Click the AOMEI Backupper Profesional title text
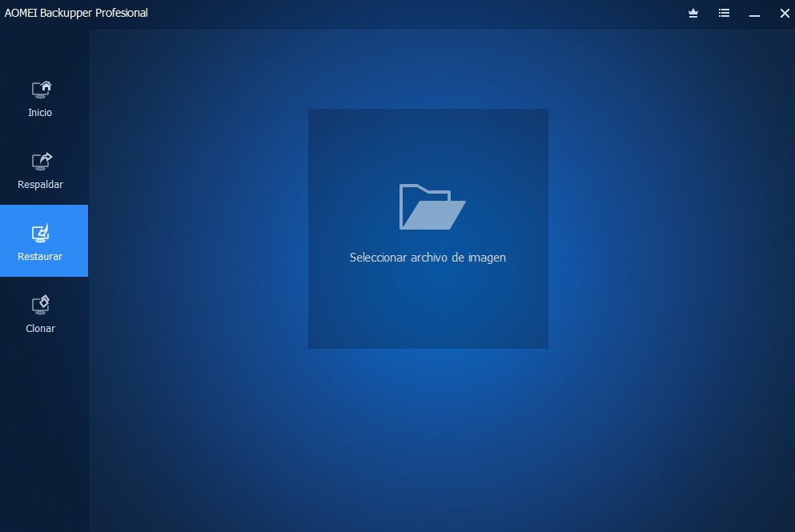795x532 pixels. coord(76,13)
